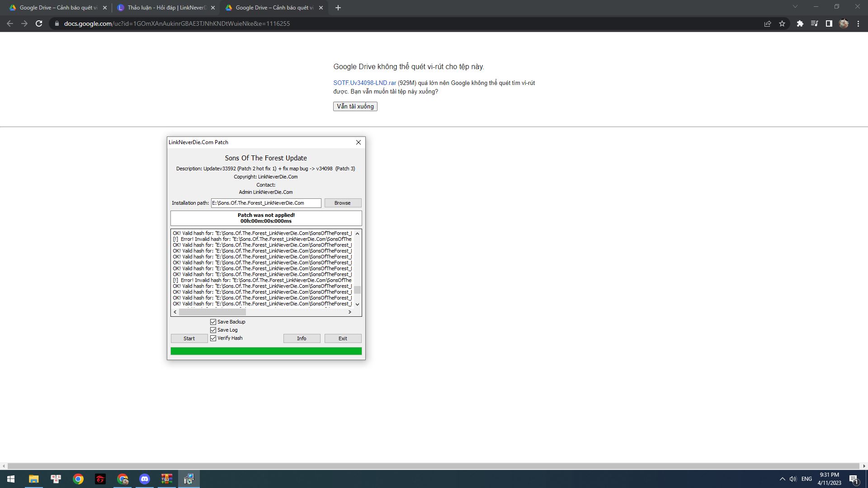Open the Windows Start menu
The width and height of the screenshot is (868, 488).
(x=11, y=479)
